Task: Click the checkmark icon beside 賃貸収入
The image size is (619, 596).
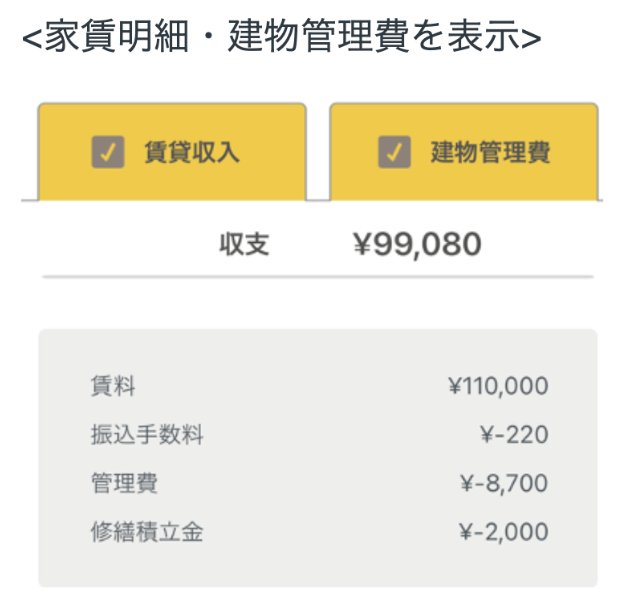Action: pos(108,152)
